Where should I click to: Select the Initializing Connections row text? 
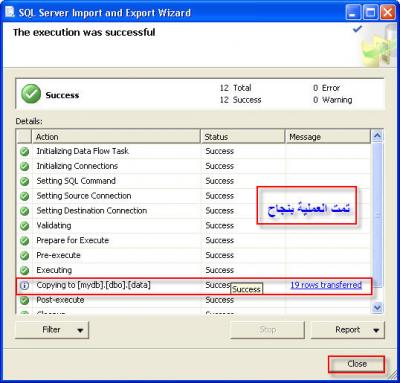pyautogui.click(x=77, y=166)
